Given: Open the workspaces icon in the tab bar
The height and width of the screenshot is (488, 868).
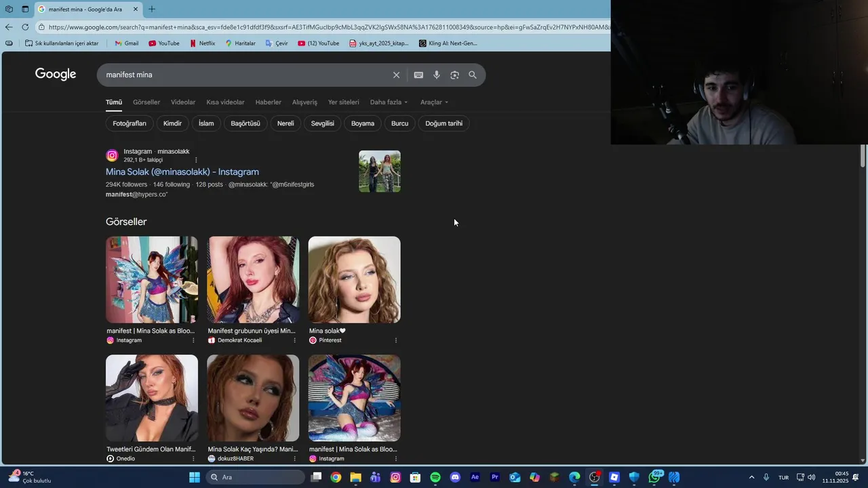Looking at the screenshot, I should click(x=9, y=9).
